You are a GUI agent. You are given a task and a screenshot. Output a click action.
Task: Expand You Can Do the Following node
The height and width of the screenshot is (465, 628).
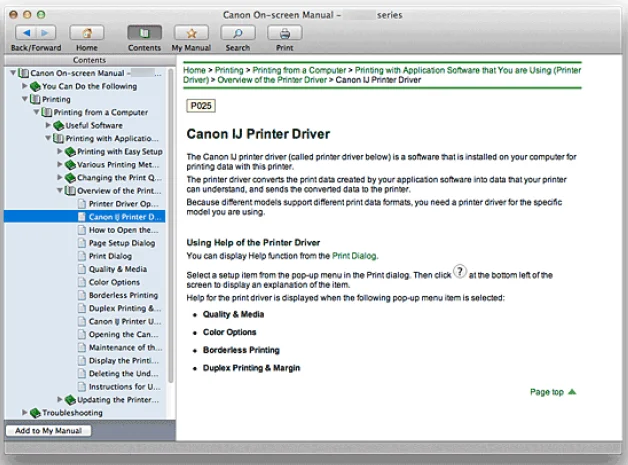pyautogui.click(x=25, y=86)
